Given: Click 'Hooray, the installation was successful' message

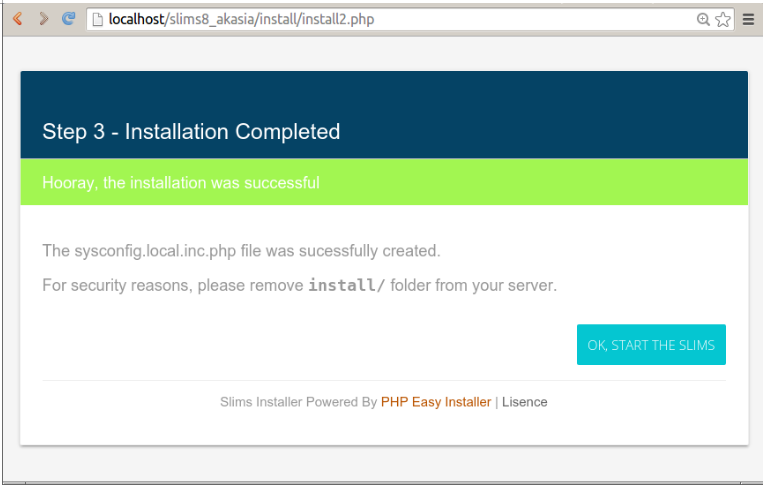Looking at the screenshot, I should pyautogui.click(x=181, y=182).
